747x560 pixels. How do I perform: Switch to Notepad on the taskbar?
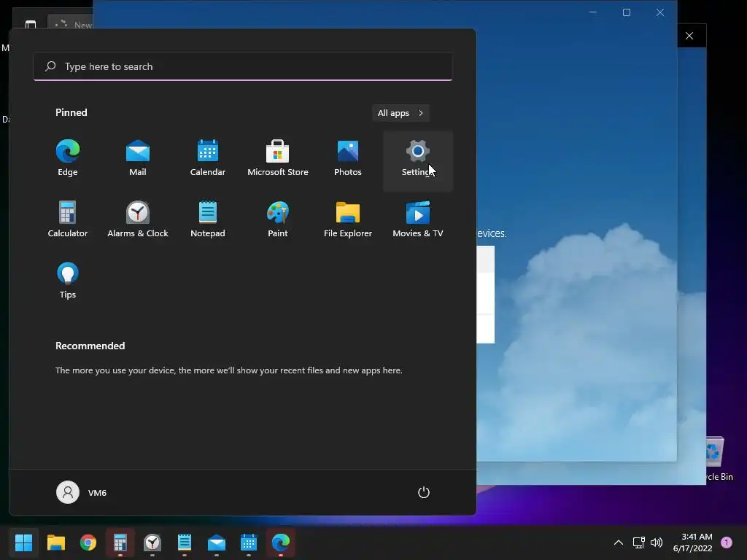185,542
